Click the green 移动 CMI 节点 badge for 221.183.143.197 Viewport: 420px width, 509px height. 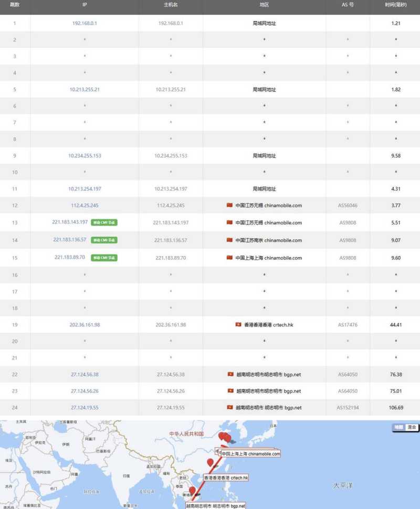coord(104,222)
